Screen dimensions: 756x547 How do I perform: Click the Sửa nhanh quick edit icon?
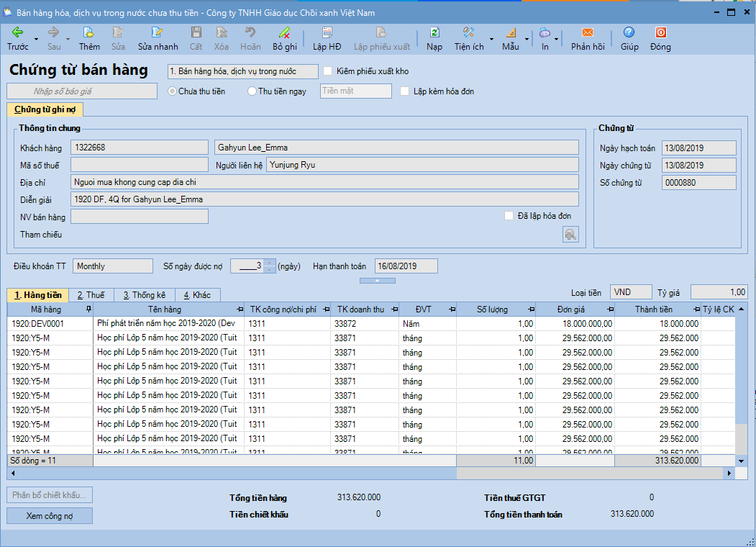pos(158,32)
